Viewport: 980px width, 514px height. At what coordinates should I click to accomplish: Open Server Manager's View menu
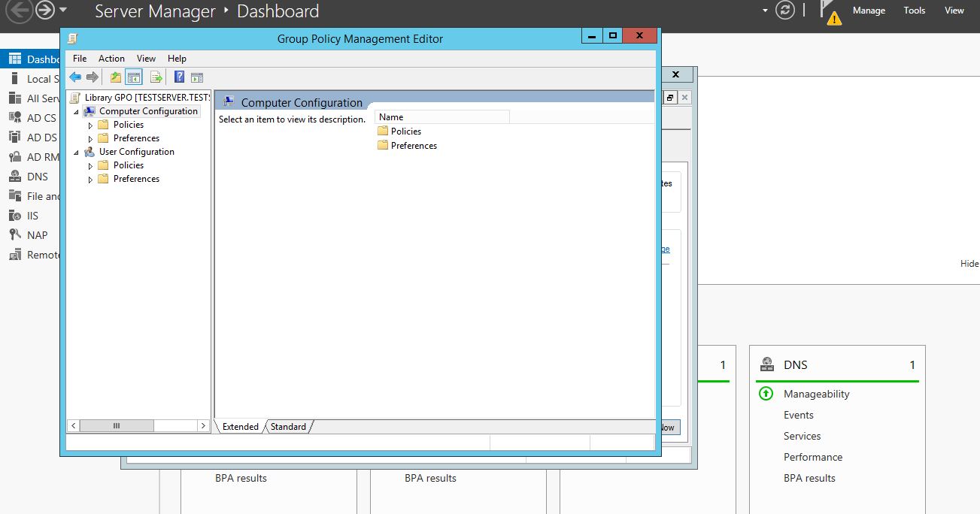click(954, 11)
